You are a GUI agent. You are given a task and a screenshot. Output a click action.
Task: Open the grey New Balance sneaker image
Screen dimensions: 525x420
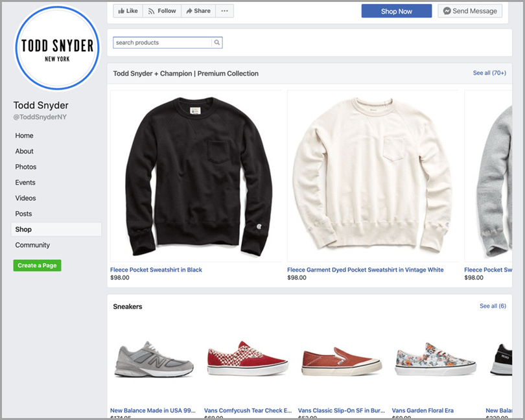click(154, 360)
